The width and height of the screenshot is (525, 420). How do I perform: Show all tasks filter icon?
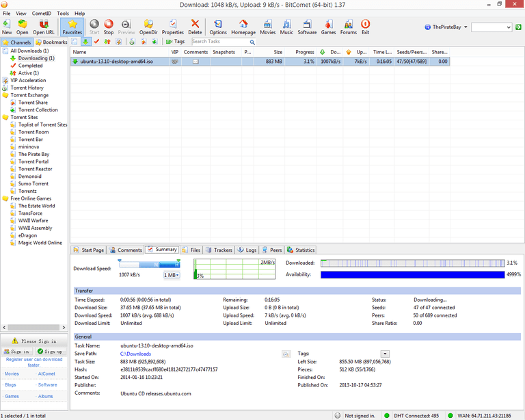[x=75, y=42]
